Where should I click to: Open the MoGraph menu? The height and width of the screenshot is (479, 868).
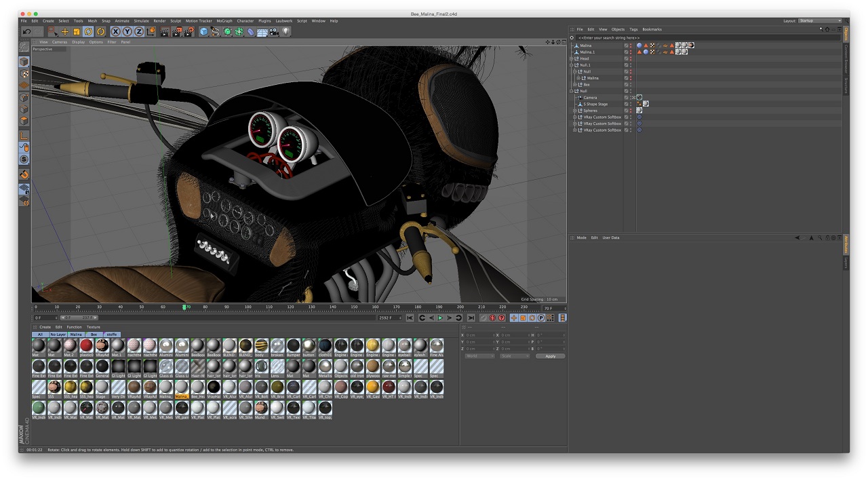click(x=223, y=21)
